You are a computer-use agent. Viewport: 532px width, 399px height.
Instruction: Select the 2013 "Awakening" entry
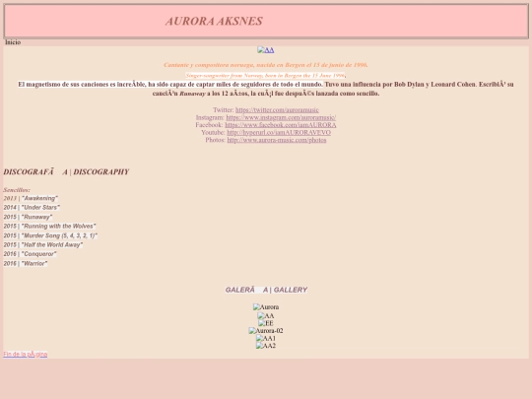pos(31,198)
